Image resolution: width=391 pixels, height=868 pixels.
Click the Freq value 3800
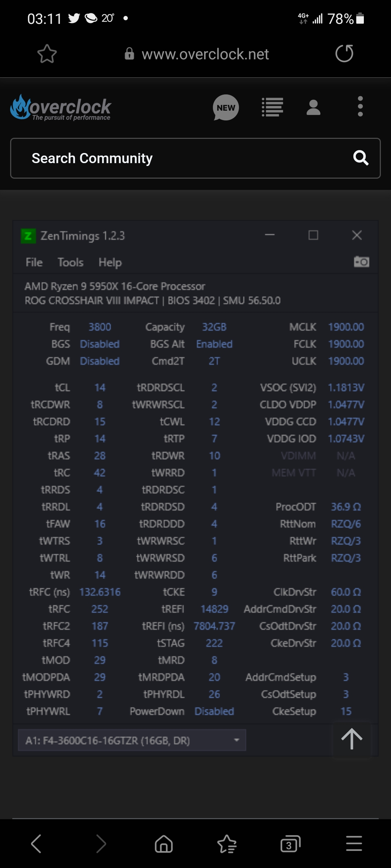[100, 327]
